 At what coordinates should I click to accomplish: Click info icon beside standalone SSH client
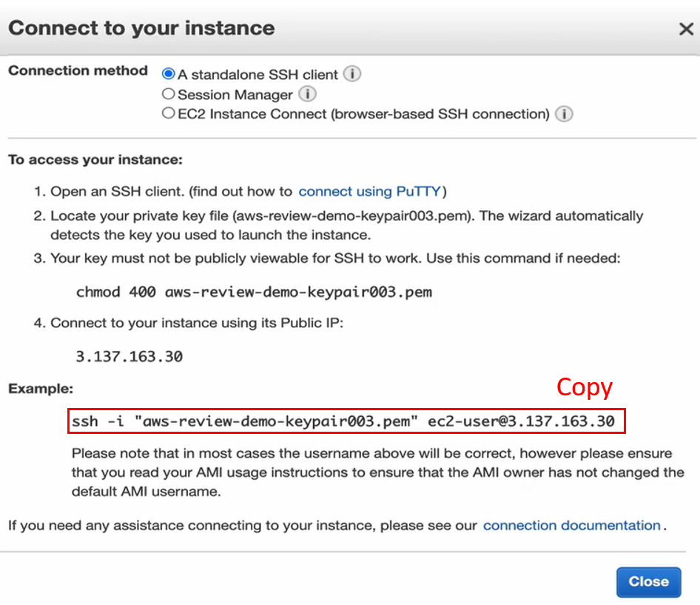353,75
